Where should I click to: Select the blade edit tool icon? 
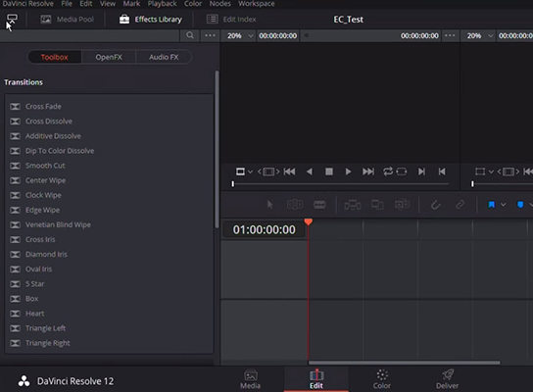tap(319, 205)
